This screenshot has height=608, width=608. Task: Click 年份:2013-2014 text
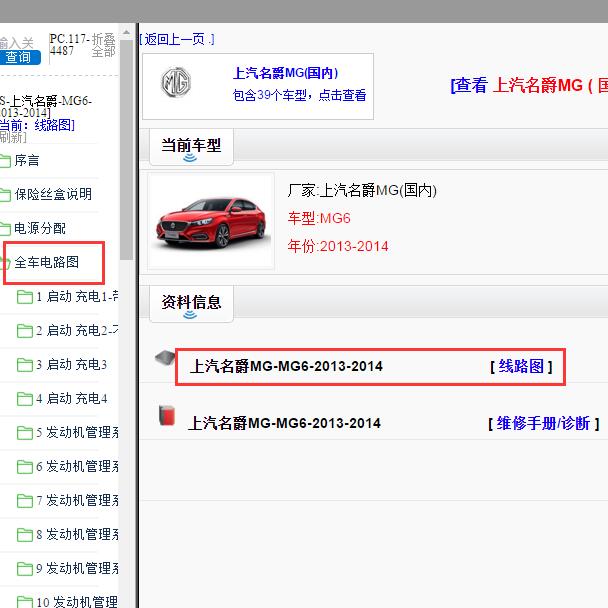338,246
